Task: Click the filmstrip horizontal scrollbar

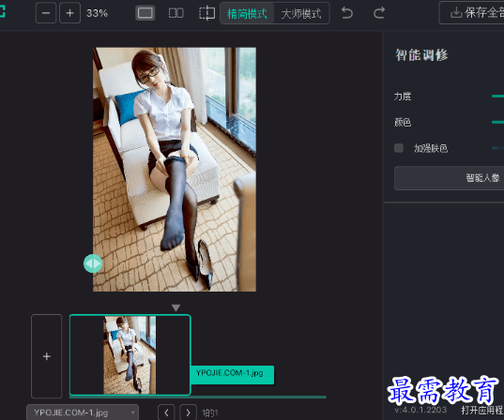Action: pyautogui.click(x=198, y=397)
